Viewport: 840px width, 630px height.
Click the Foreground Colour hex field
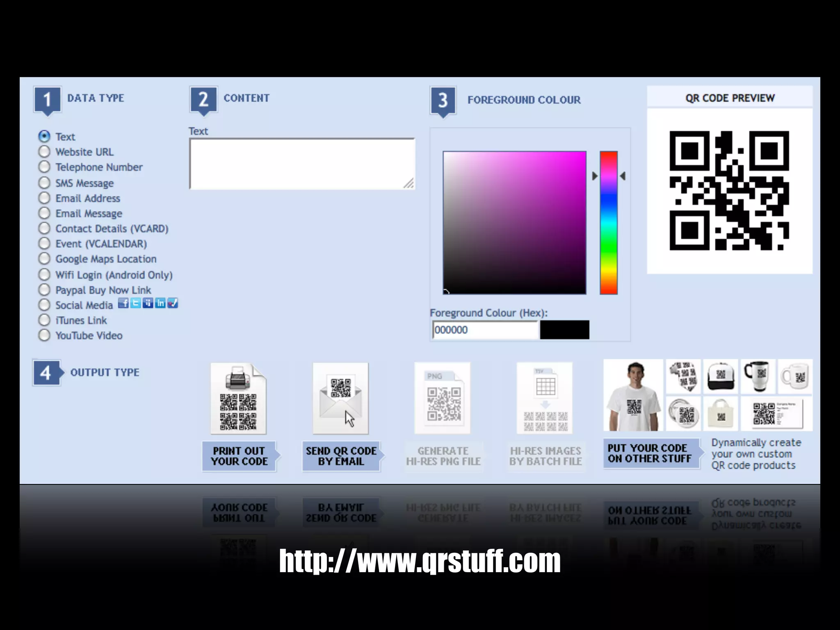coord(485,330)
